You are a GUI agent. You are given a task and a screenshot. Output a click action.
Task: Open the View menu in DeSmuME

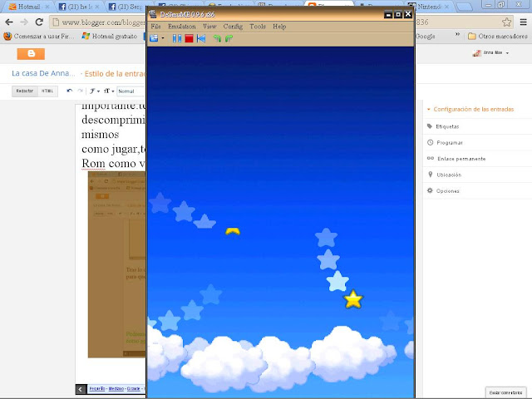209,26
